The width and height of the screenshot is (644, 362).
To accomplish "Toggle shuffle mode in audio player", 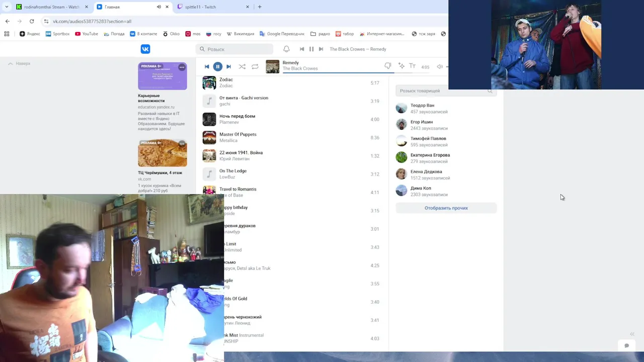I will coord(242,66).
